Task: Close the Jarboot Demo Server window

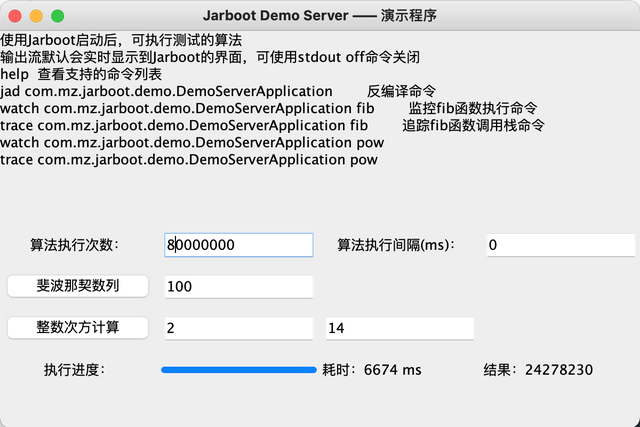Action: [15, 16]
